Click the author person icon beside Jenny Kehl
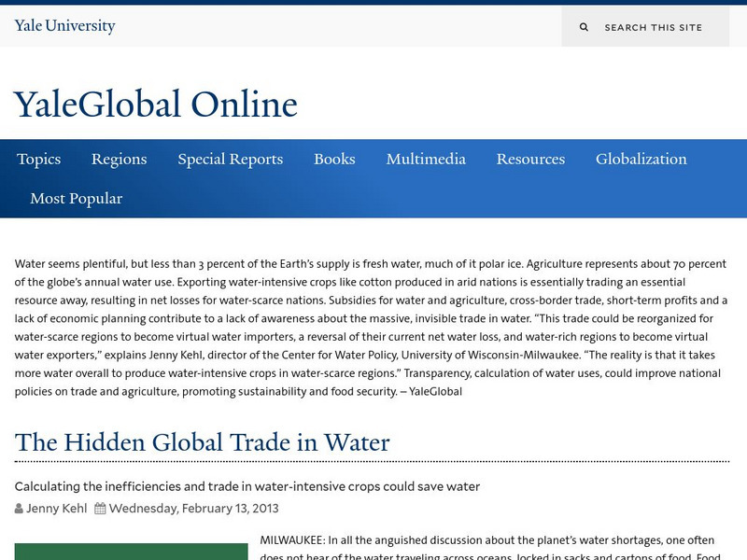Screen dimensions: 747x560 click(17, 508)
